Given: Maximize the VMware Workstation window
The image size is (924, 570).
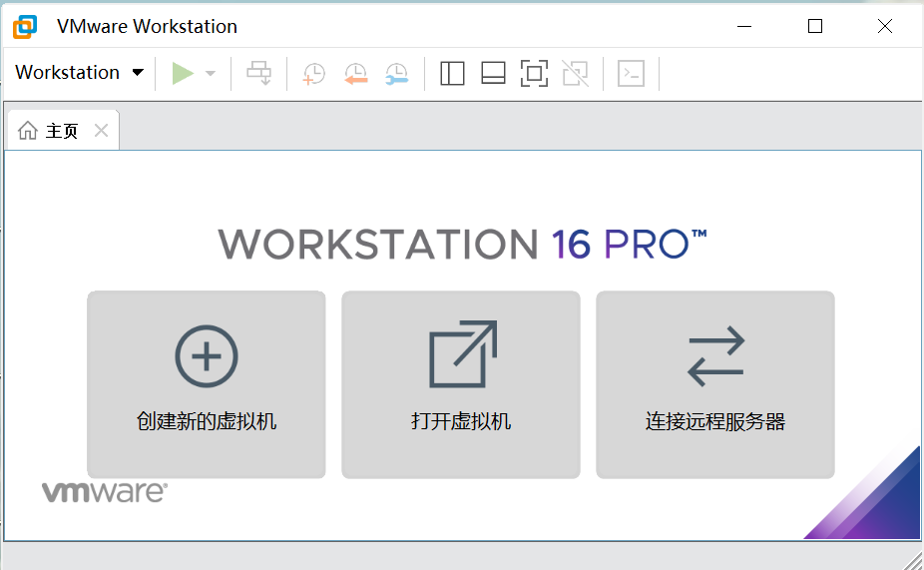Looking at the screenshot, I should pyautogui.click(x=815, y=26).
